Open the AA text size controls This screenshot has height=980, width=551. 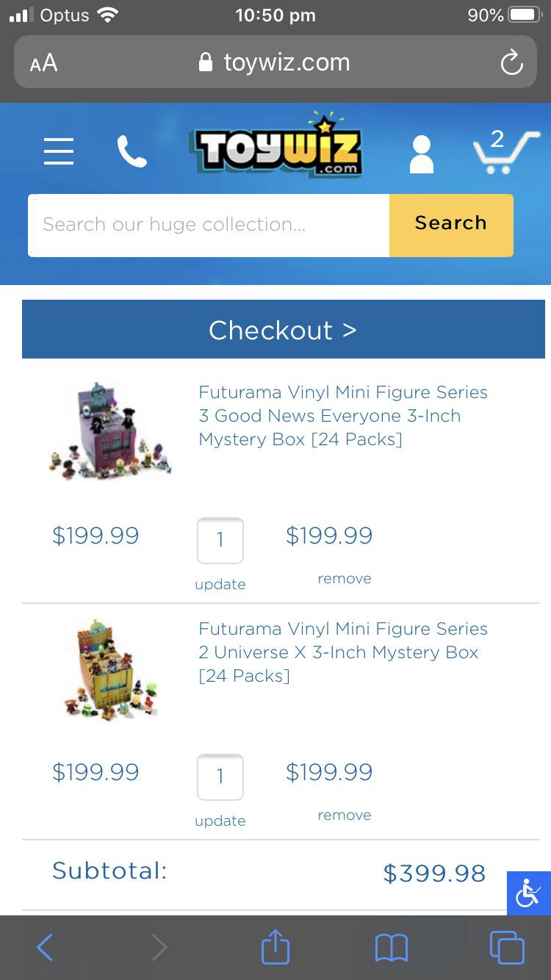click(43, 62)
